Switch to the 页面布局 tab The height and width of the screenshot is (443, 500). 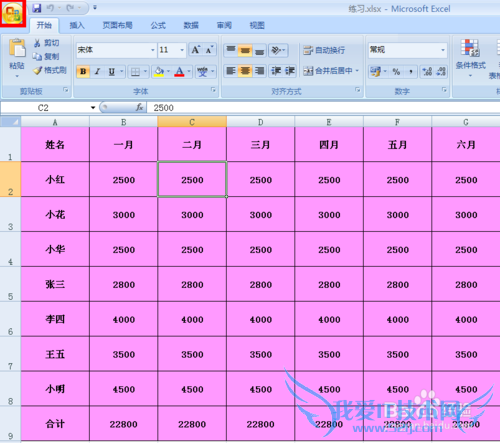(x=117, y=25)
